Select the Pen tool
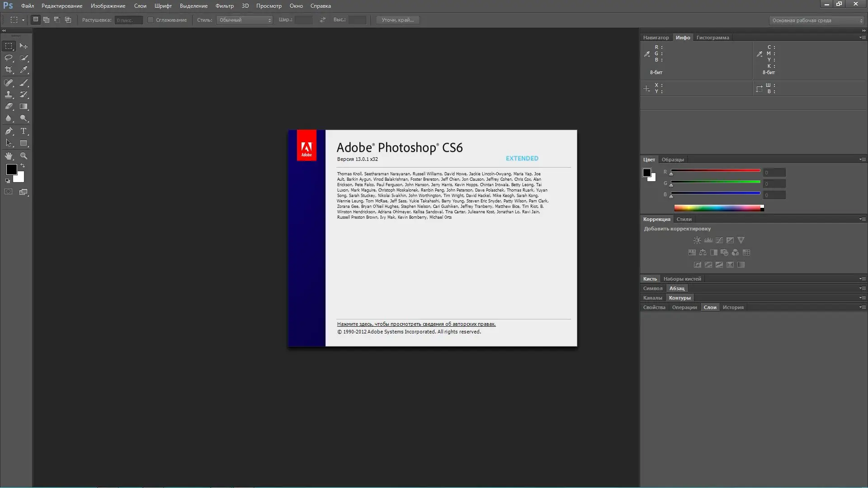The height and width of the screenshot is (488, 868). click(x=9, y=131)
